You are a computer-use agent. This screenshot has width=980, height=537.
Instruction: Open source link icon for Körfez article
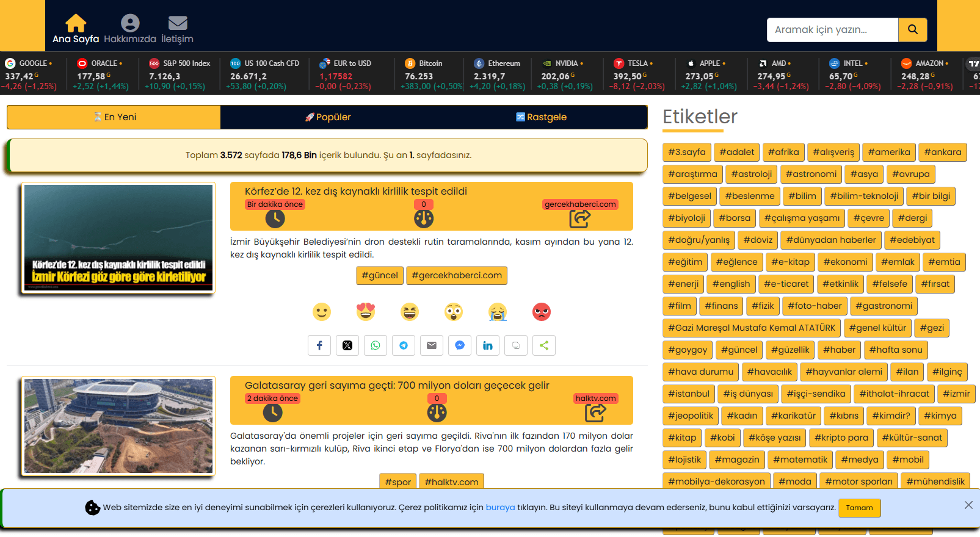point(579,218)
